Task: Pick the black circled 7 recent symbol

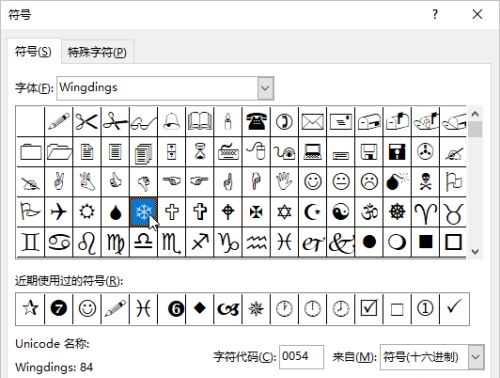Action: 59,308
